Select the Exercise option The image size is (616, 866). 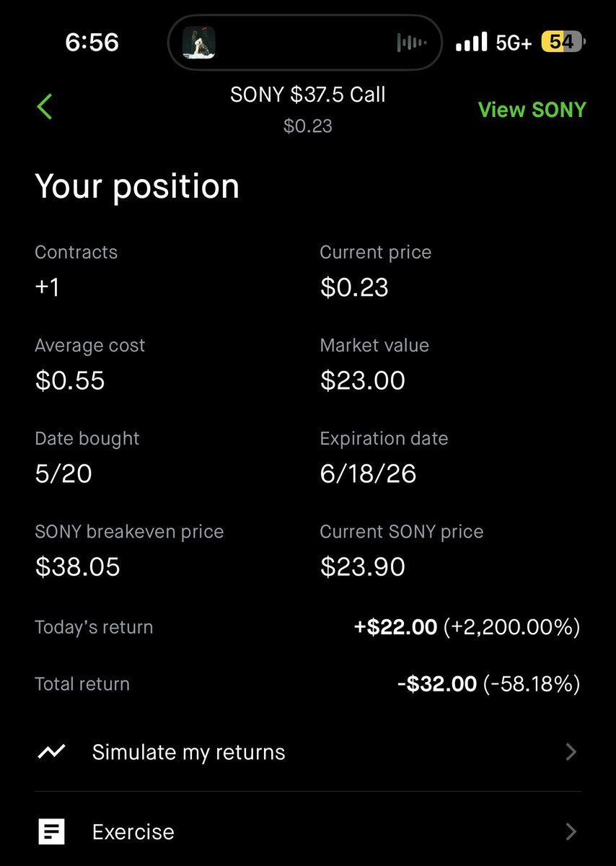coord(308,831)
